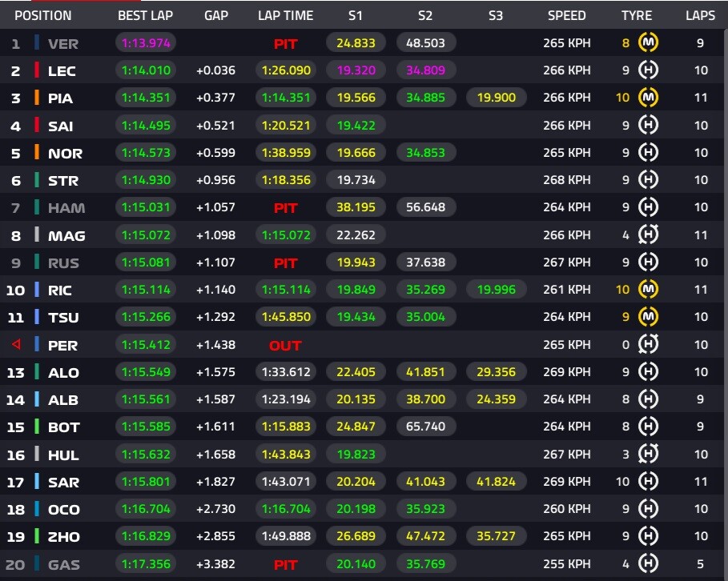The width and height of the screenshot is (728, 581).
Task: Click the red OUT status for PER
Action: [285, 346]
